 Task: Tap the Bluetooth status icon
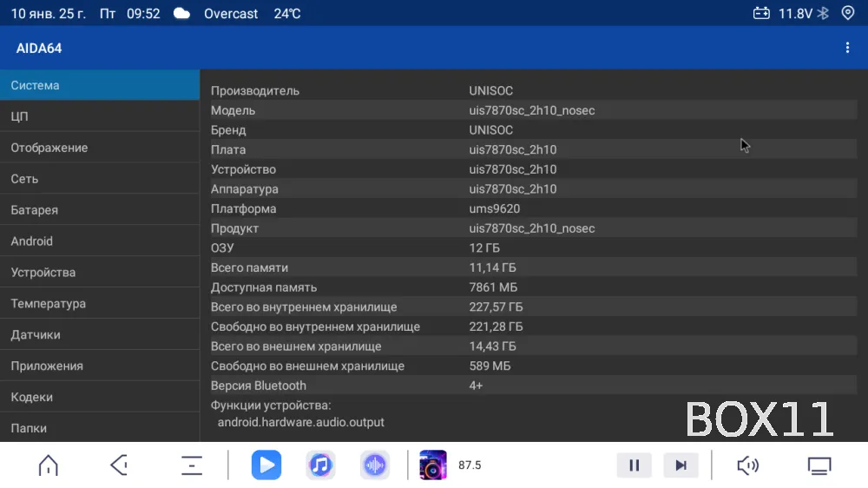tap(823, 13)
